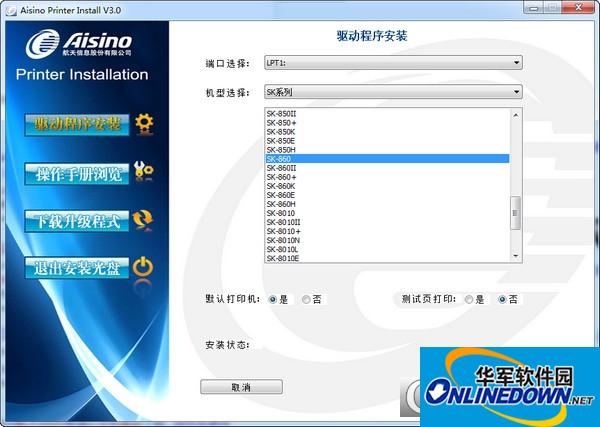Select SK-8010L in the model list
This screenshot has height=427, width=600.
(x=387, y=249)
